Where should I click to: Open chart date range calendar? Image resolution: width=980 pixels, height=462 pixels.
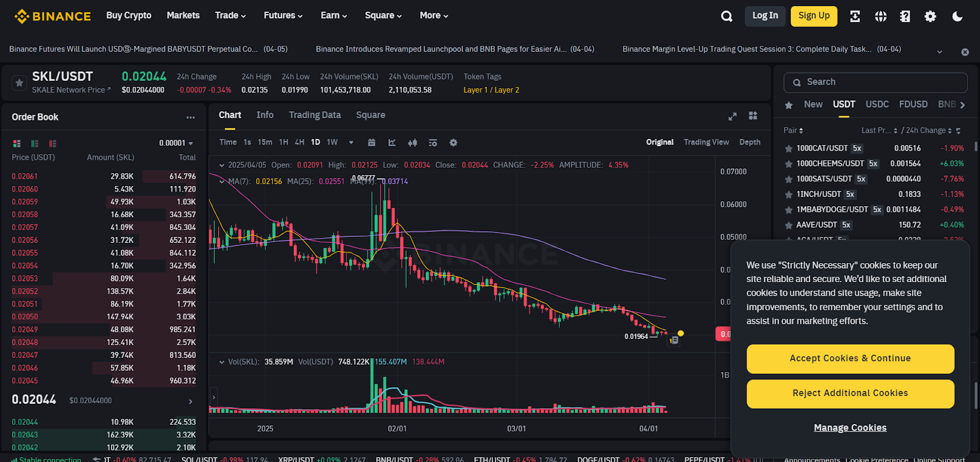[371, 143]
